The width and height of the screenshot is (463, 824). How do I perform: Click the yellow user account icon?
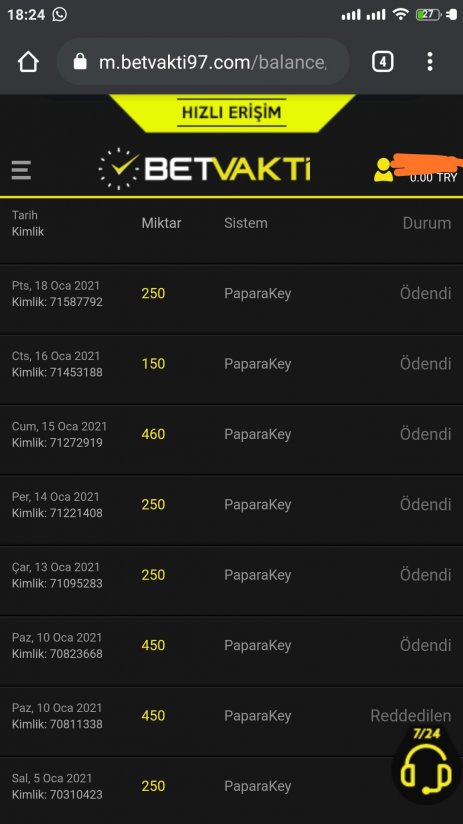(x=383, y=170)
